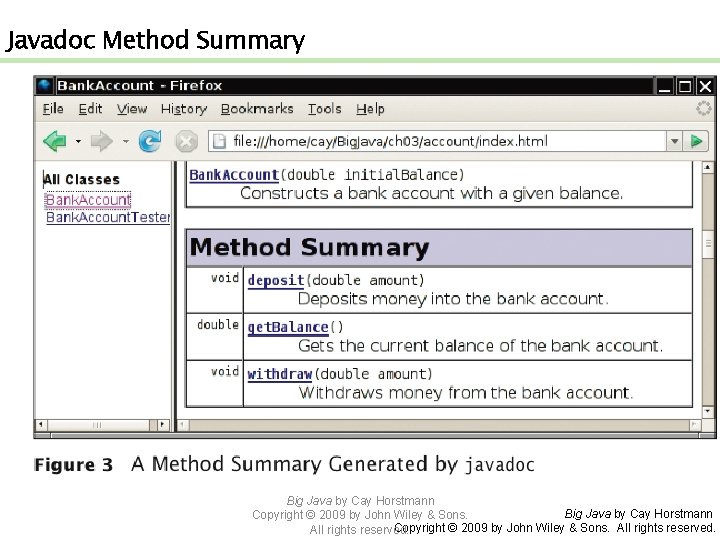Open the Tools menu
This screenshot has height=540, width=720.
click(x=324, y=109)
